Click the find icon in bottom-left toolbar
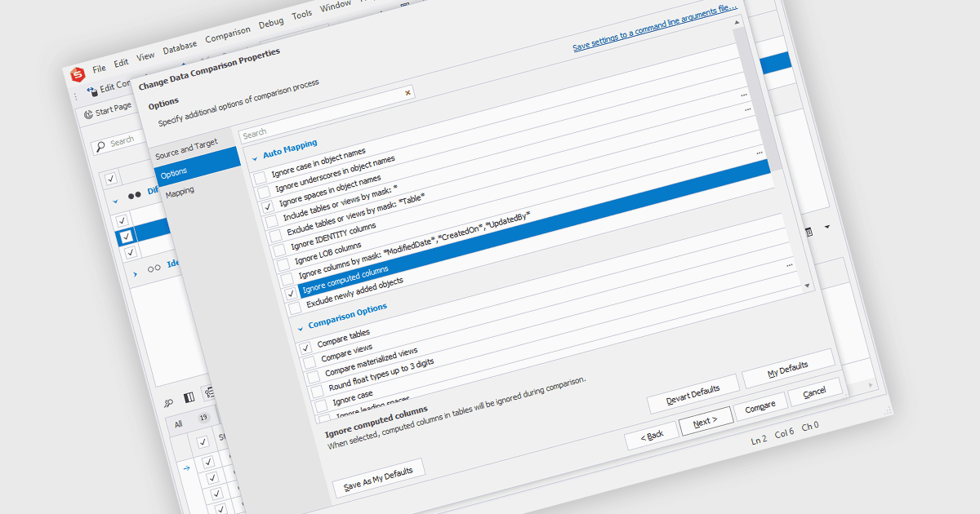 point(169,402)
